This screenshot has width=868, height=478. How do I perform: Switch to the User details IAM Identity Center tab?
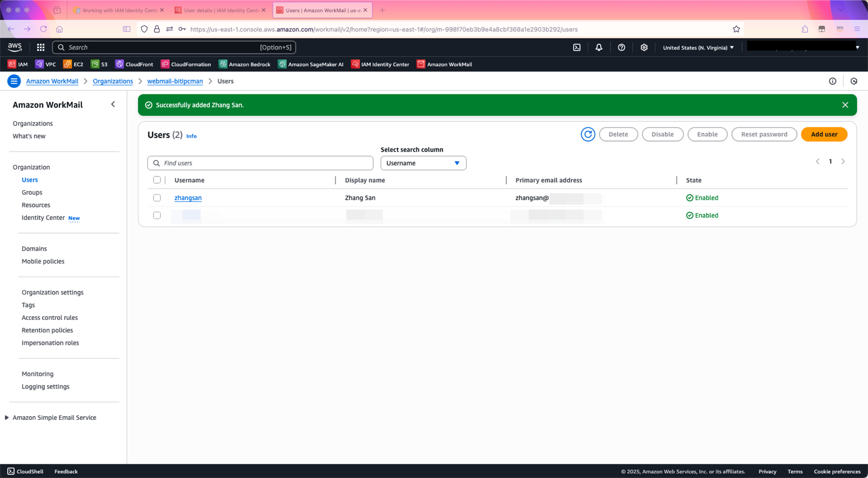220,10
